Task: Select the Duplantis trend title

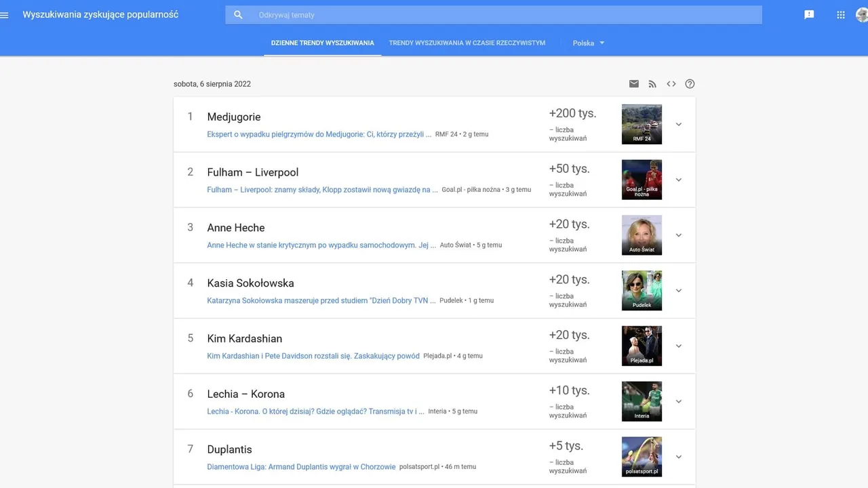Action: tap(229, 450)
